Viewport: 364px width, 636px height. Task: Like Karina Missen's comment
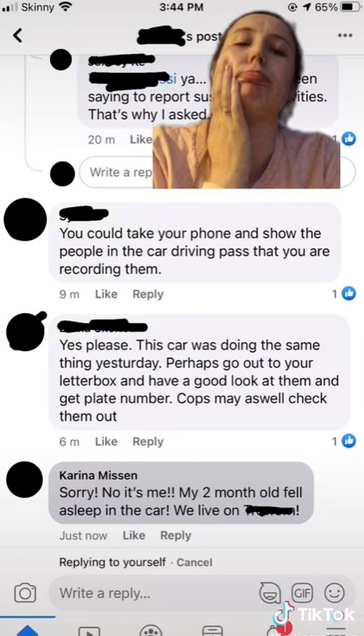[x=134, y=535]
